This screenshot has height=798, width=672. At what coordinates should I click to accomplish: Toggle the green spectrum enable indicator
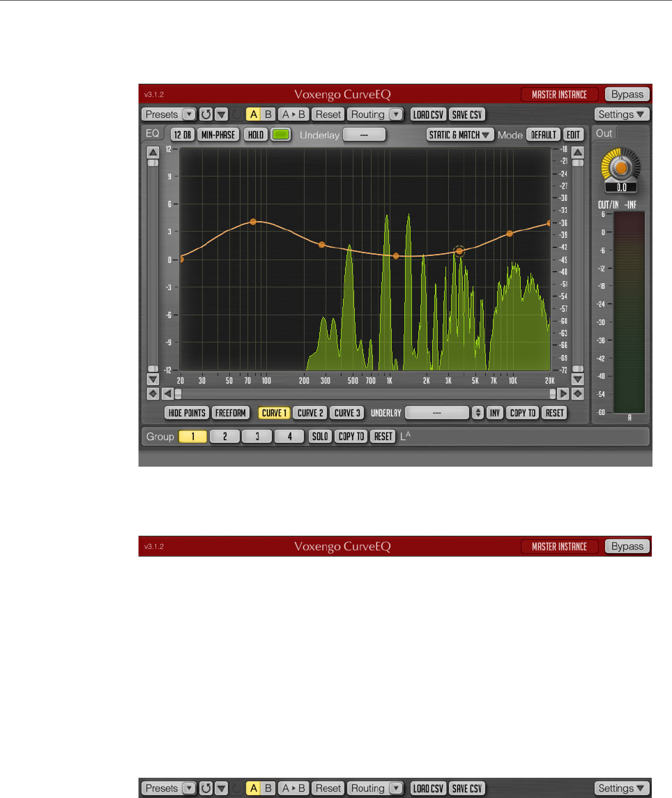click(281, 135)
